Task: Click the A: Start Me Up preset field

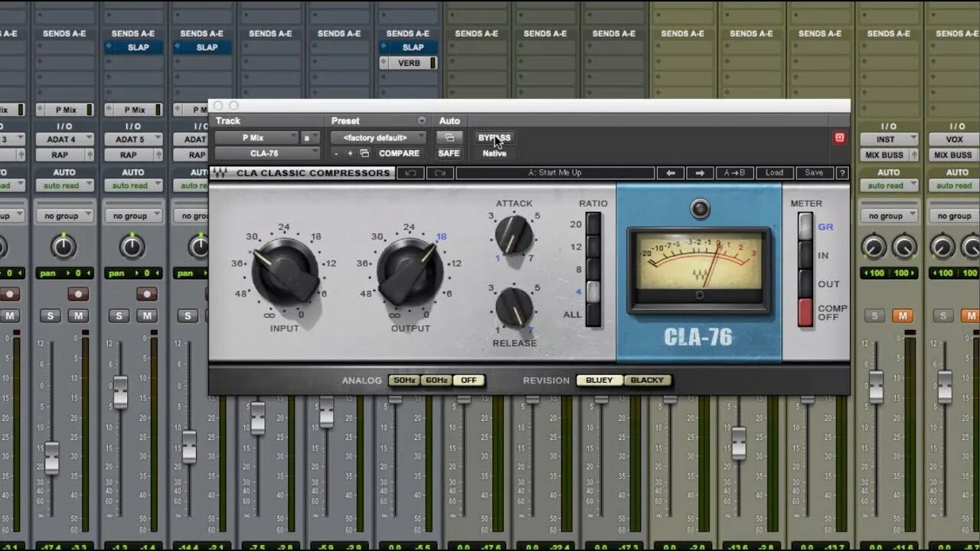Action: pos(555,173)
